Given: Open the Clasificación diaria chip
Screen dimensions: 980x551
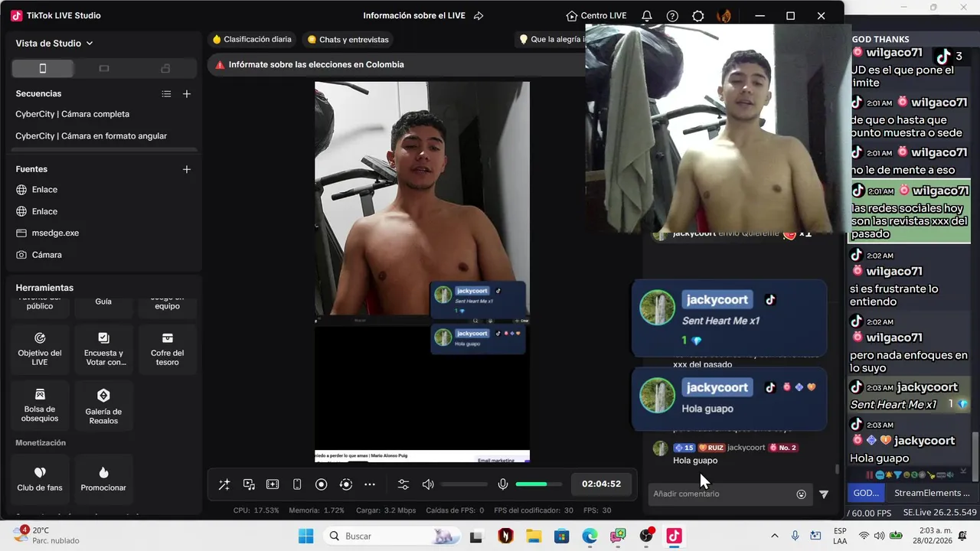Looking at the screenshot, I should 252,39.
